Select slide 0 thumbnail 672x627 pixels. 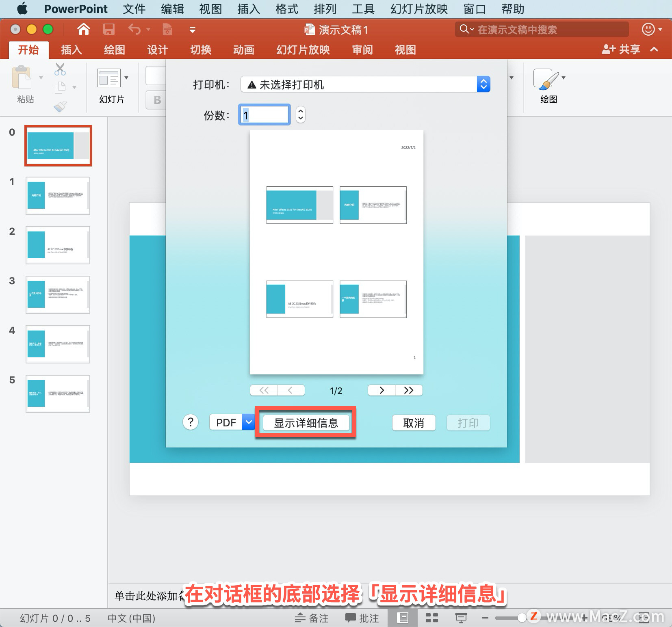(x=58, y=146)
